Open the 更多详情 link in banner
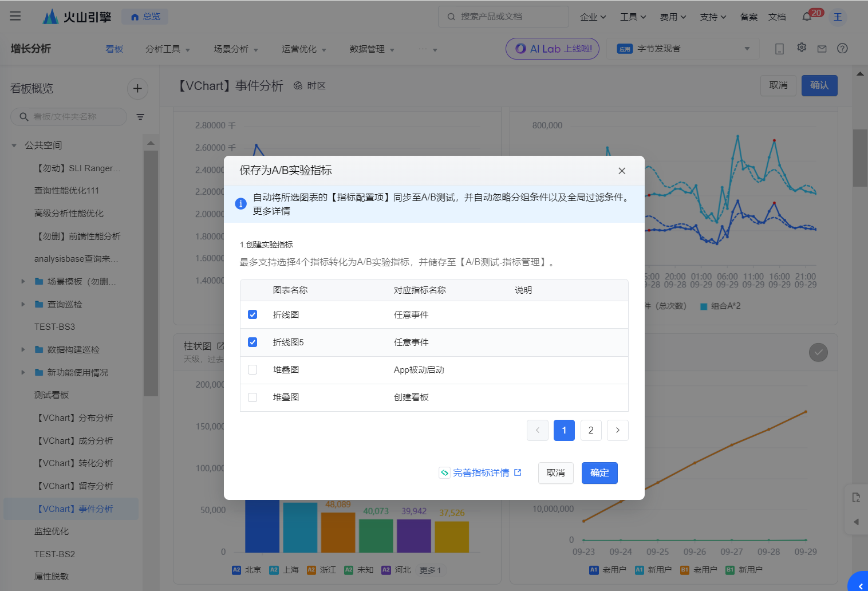Viewport: 868px width, 591px height. click(271, 211)
